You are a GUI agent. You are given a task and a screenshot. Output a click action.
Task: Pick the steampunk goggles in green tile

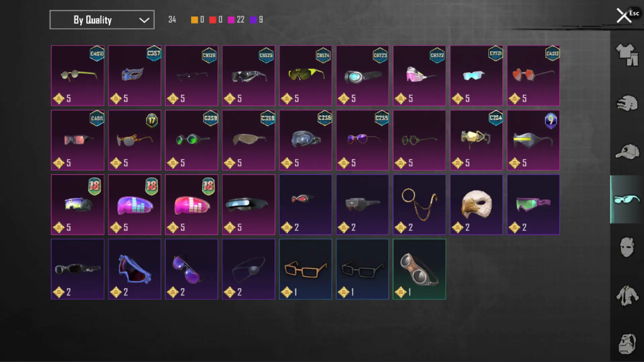click(419, 269)
